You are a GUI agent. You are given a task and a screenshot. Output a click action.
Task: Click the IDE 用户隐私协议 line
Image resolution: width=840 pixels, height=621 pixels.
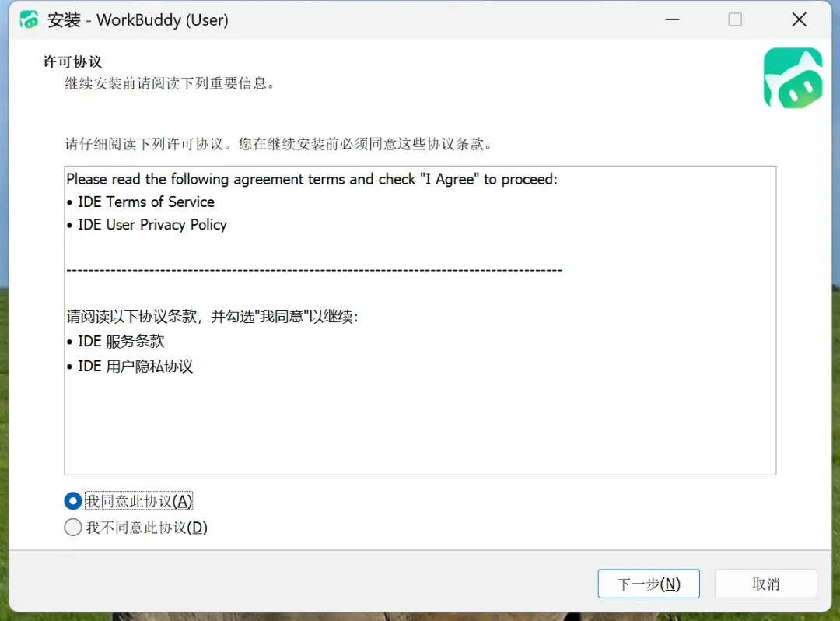130,367
